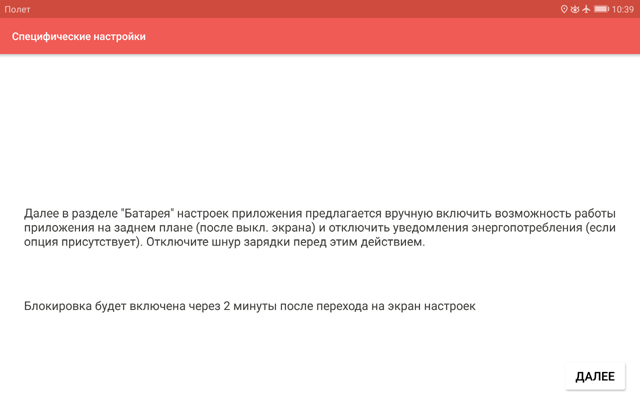Tap the word "Батарея" in instructions
The width and height of the screenshot is (640, 400).
[147, 214]
